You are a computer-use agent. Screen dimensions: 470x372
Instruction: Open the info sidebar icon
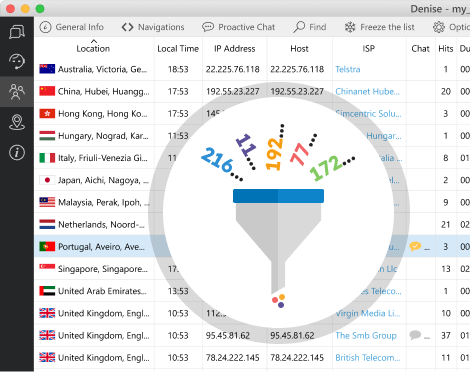coord(17,153)
